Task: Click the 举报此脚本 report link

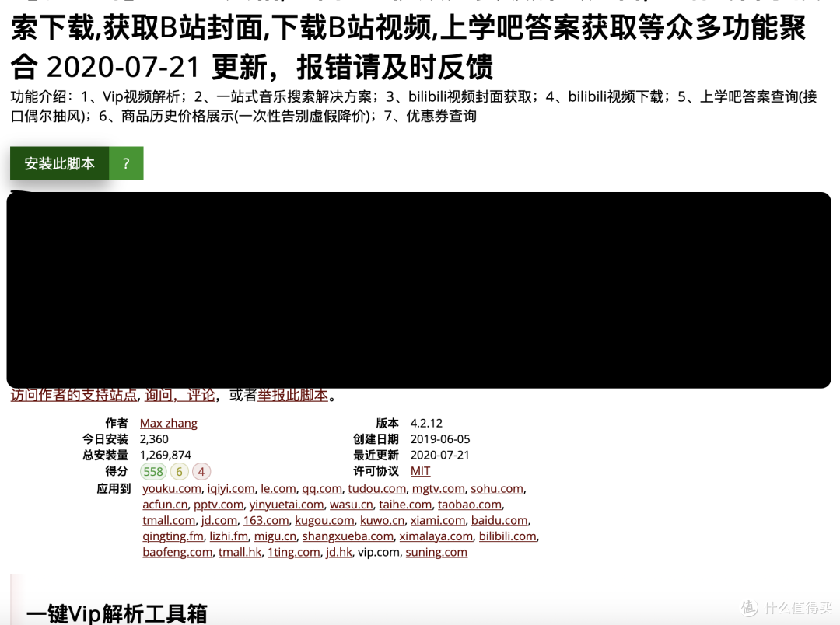Action: click(x=293, y=395)
